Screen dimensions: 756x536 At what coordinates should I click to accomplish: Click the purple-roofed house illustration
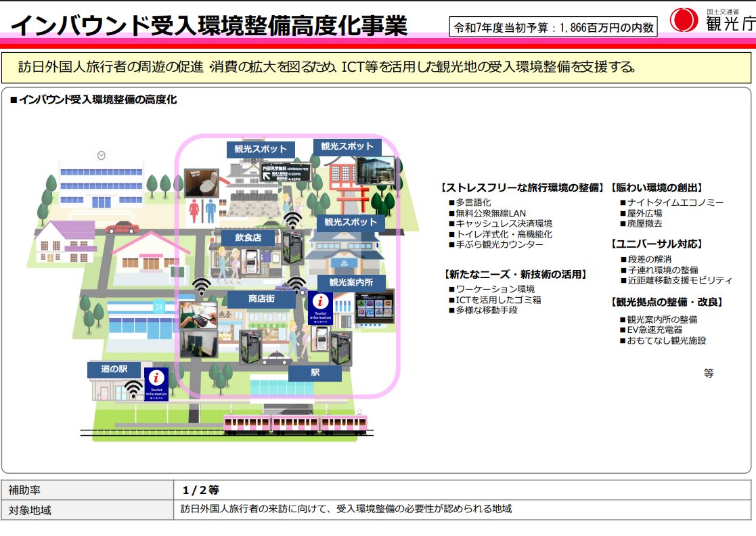[x=64, y=242]
